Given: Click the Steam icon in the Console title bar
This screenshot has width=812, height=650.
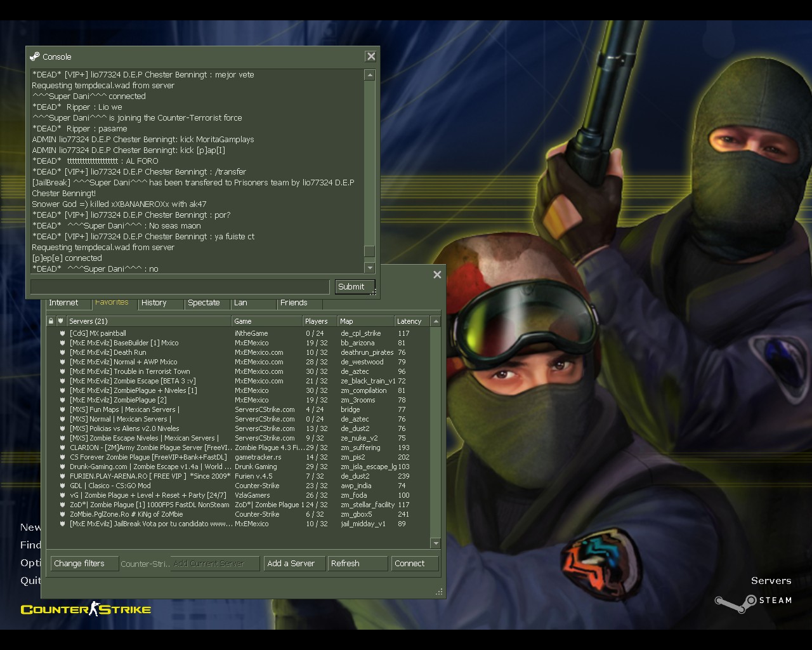Looking at the screenshot, I should [34, 56].
